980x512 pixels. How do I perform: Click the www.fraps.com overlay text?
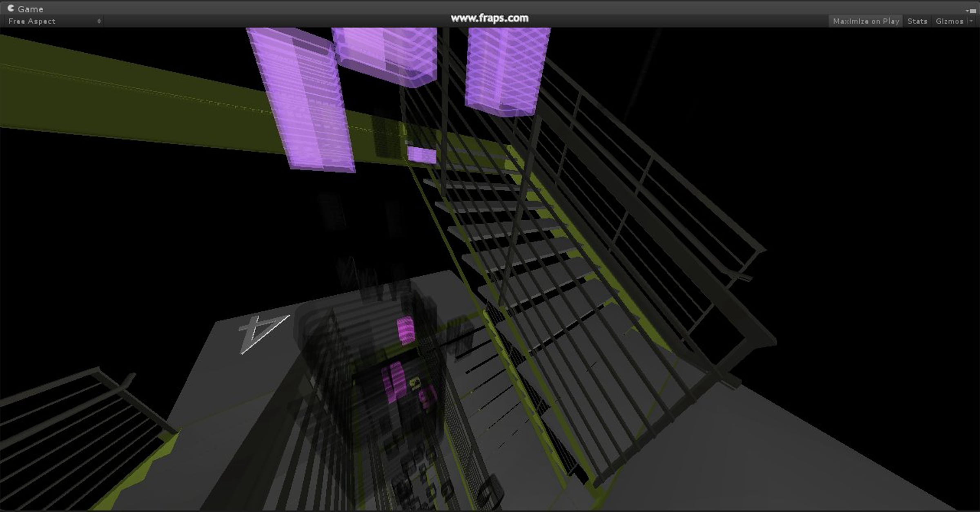click(x=489, y=18)
